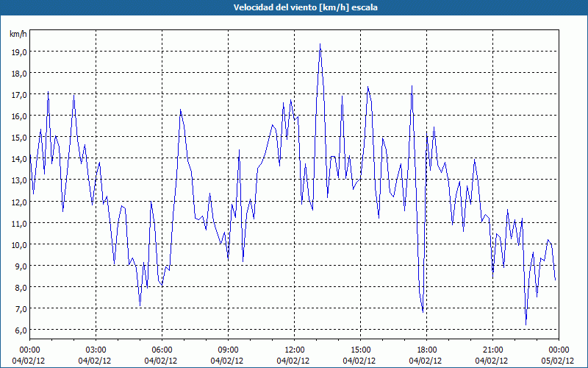Click the 10,0 y-axis label
Image resolution: width=588 pixels, height=368 pixels.
[19, 245]
